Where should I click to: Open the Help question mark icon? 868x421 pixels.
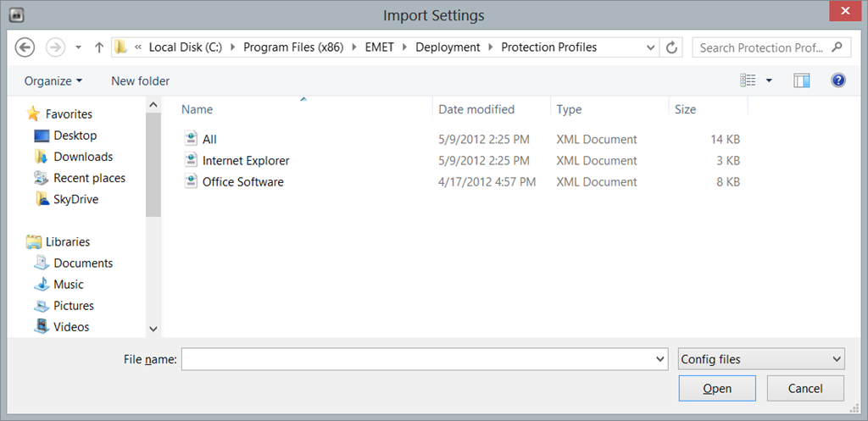click(x=838, y=80)
